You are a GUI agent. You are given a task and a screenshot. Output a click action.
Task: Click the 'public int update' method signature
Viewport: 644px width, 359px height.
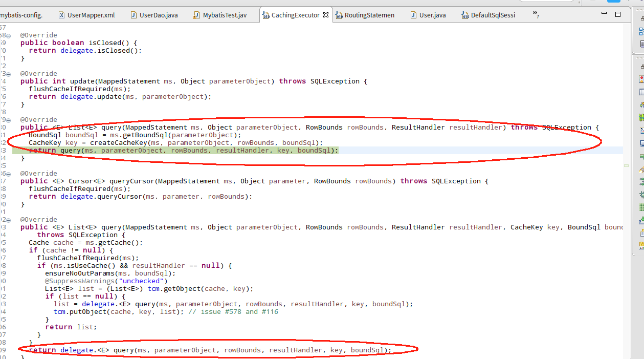194,81
